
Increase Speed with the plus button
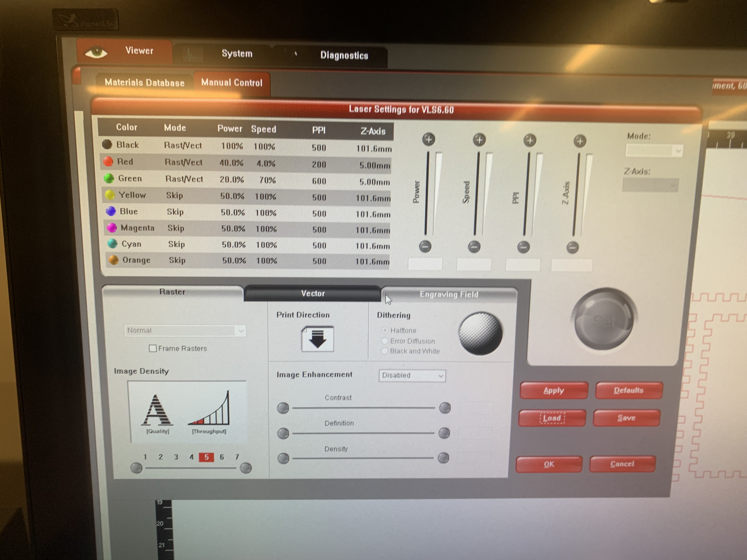(x=479, y=140)
